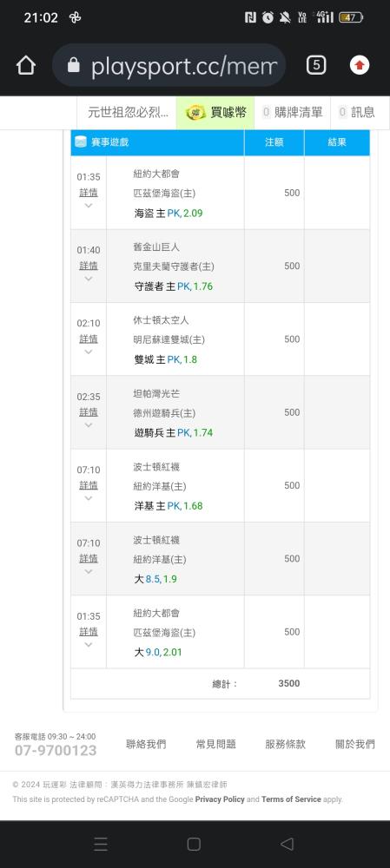Open 詳情 link for 01:40 守護者 game

click(89, 266)
